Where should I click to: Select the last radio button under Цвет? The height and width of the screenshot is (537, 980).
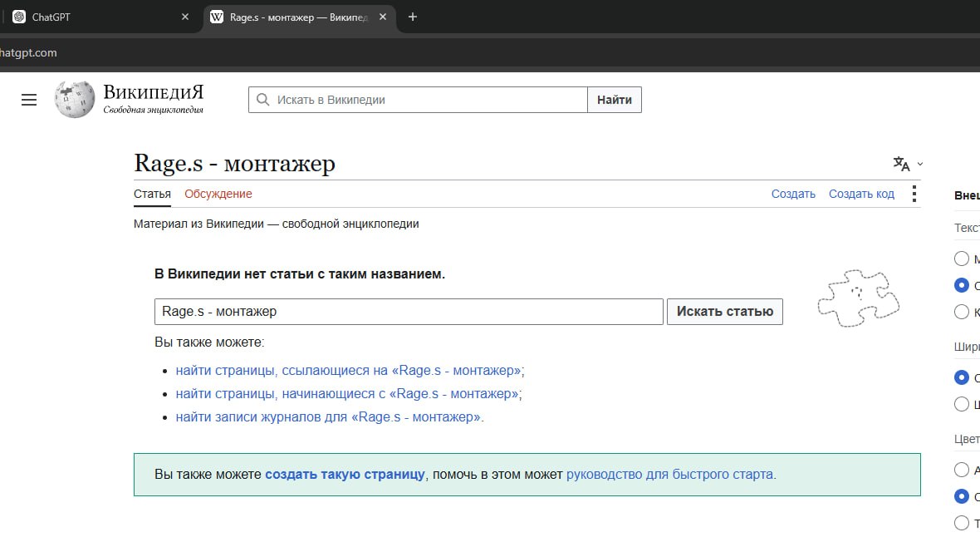[961, 523]
